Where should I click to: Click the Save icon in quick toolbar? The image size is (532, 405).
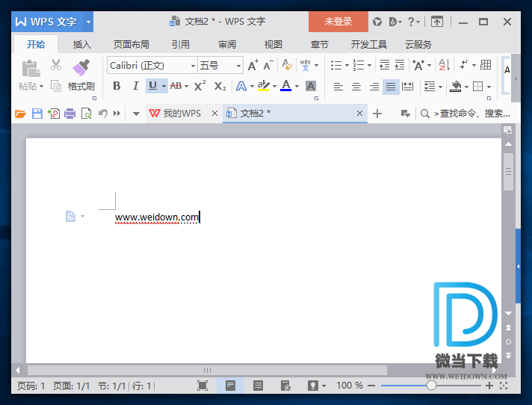pyautogui.click(x=37, y=114)
